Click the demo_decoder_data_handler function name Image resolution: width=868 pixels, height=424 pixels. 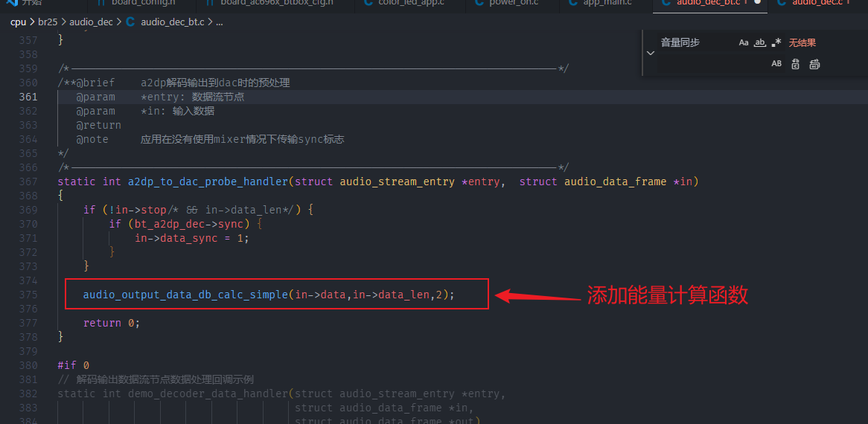[x=208, y=394]
